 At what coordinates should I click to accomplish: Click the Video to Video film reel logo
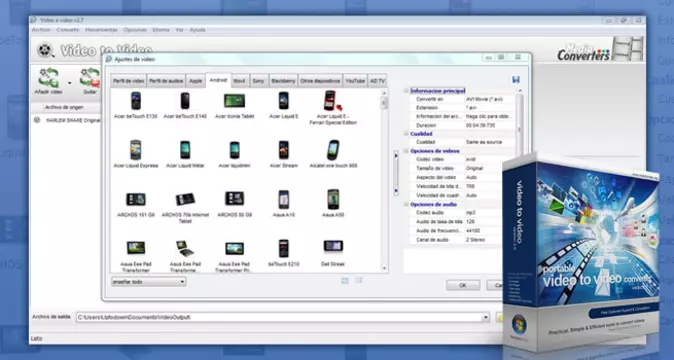45,50
